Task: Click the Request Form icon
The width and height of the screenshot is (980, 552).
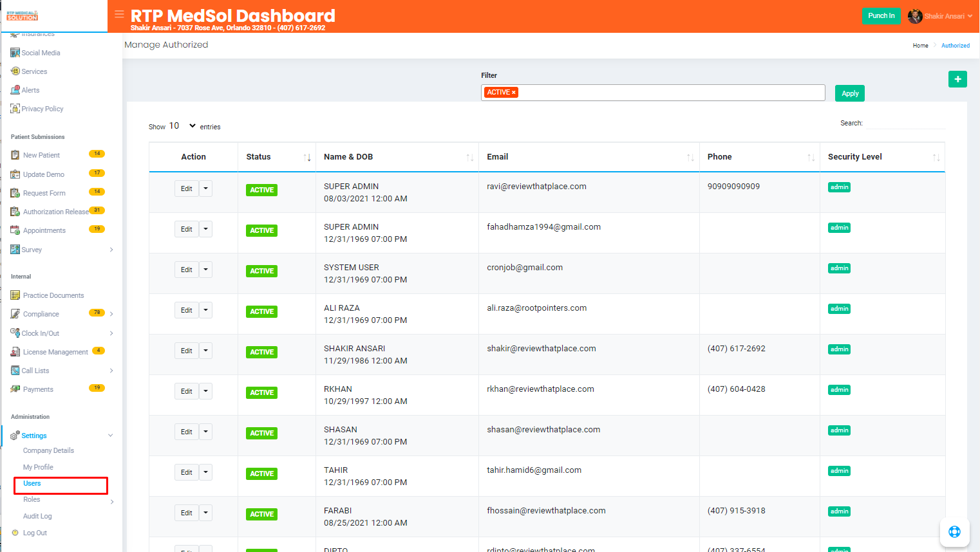Action: click(x=15, y=193)
